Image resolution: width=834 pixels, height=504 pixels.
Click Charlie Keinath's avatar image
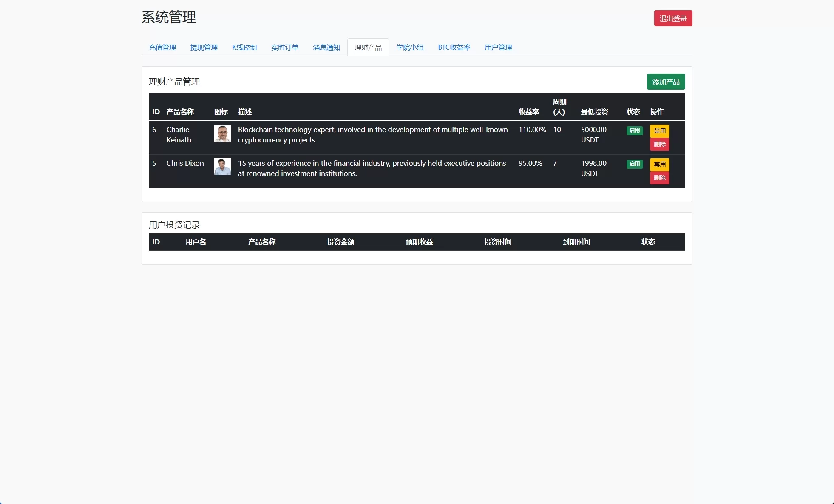point(222,133)
